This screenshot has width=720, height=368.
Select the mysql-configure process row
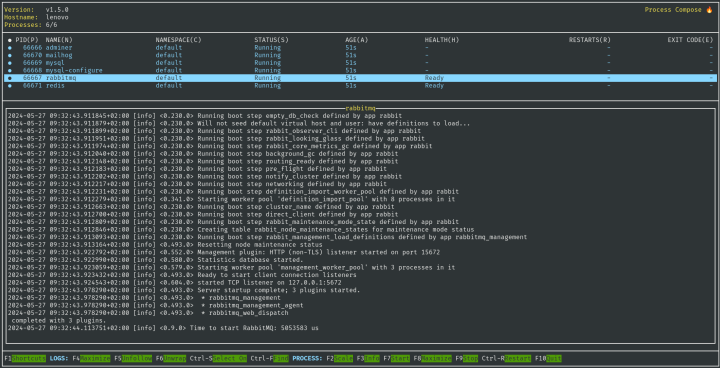[360, 70]
